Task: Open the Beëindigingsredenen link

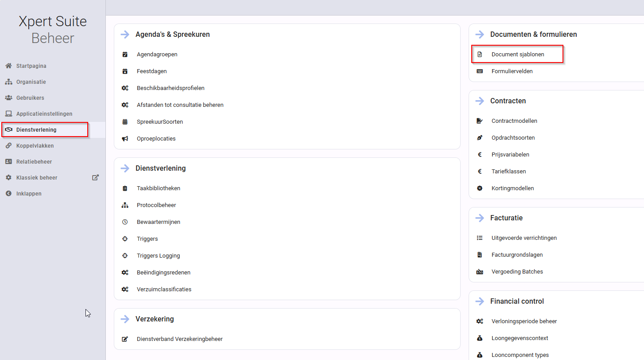Action: pyautogui.click(x=163, y=272)
